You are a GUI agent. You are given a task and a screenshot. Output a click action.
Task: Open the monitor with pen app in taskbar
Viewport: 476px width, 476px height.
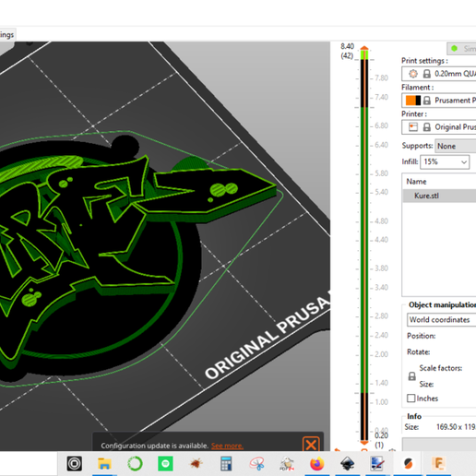tap(378, 463)
